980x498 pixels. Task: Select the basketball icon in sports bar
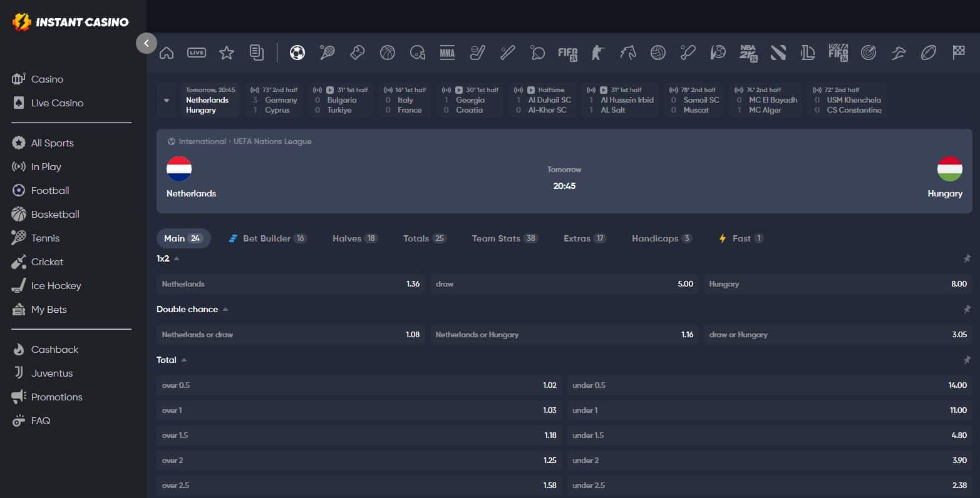tap(388, 53)
